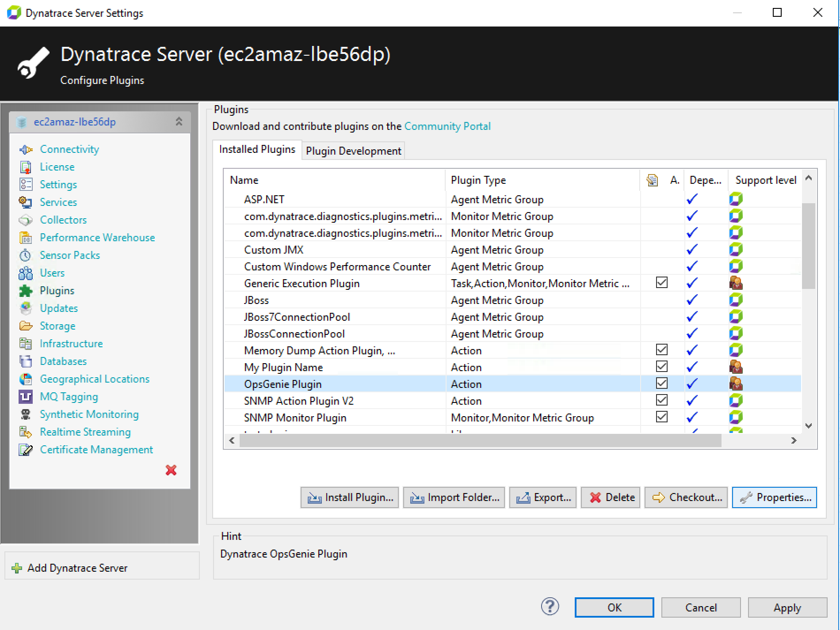Delete the selected plugin
840x630 pixels.
coord(611,497)
